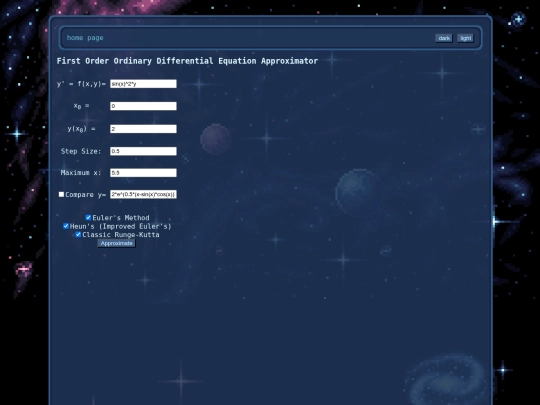The width and height of the screenshot is (540, 405).
Task: Switch to the dark theme
Action: pos(444,38)
